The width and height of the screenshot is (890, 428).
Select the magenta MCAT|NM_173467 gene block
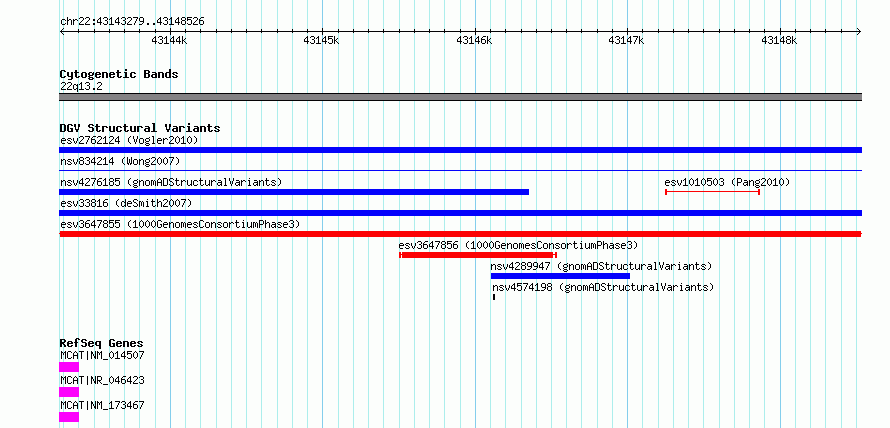pyautogui.click(x=69, y=417)
